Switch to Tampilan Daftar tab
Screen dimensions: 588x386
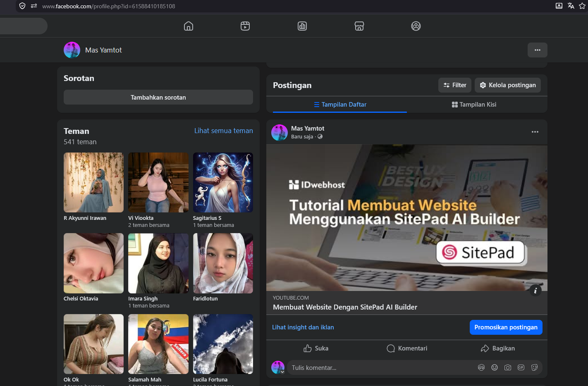[340, 105]
